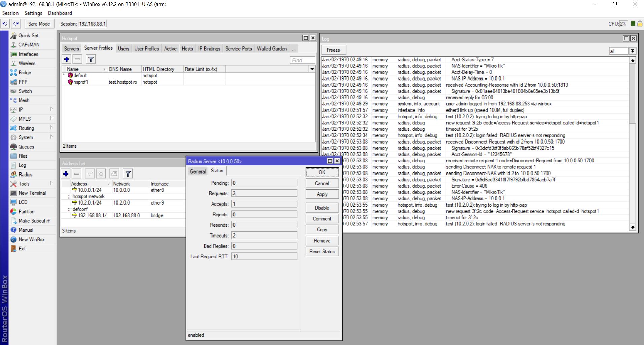Open Bridge configuration
Viewport: 644px width, 345px height.
(25, 72)
